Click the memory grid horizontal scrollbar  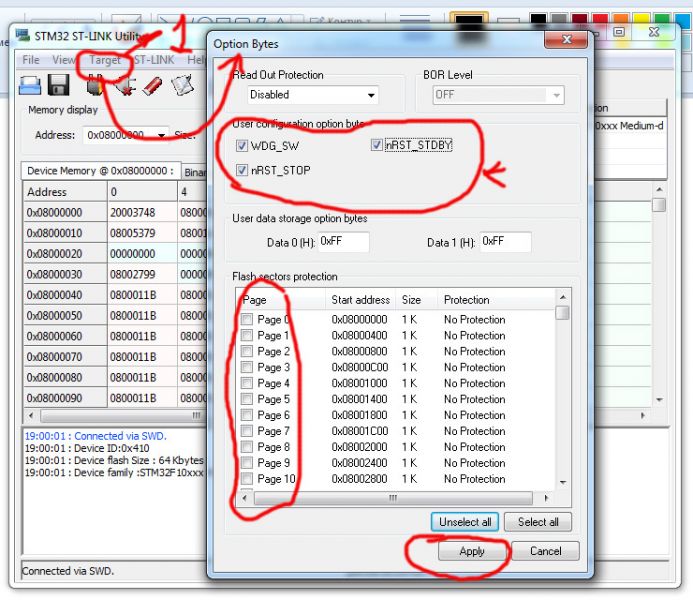click(123, 416)
